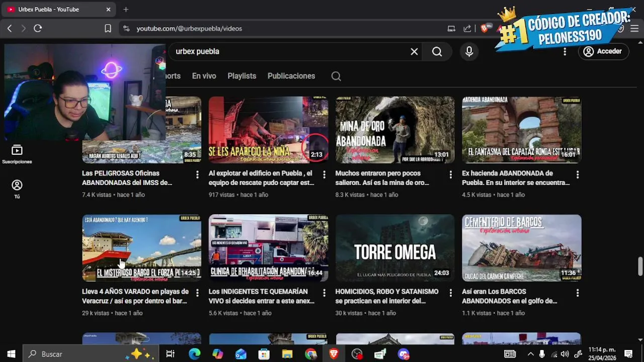
Task: Open options for Los INDIGENTES TE QUEMARÍAN video
Action: click(x=324, y=293)
